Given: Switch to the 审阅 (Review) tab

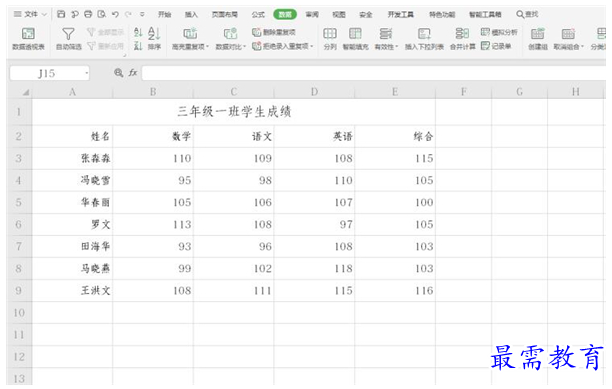Looking at the screenshot, I should click(x=312, y=14).
